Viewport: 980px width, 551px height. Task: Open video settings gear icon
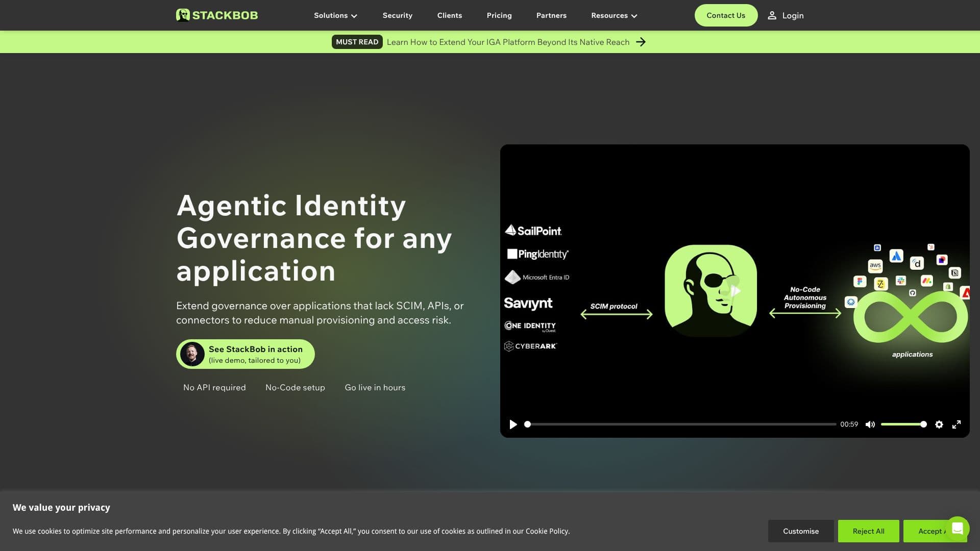pyautogui.click(x=939, y=424)
